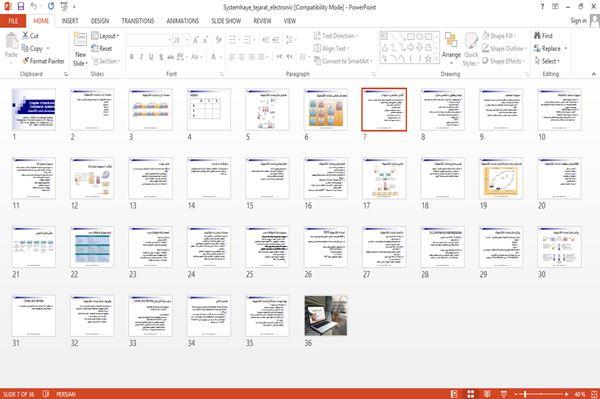The height and width of the screenshot is (399, 600).
Task: Switch to the ANIMATIONS tab
Action: pos(183,21)
